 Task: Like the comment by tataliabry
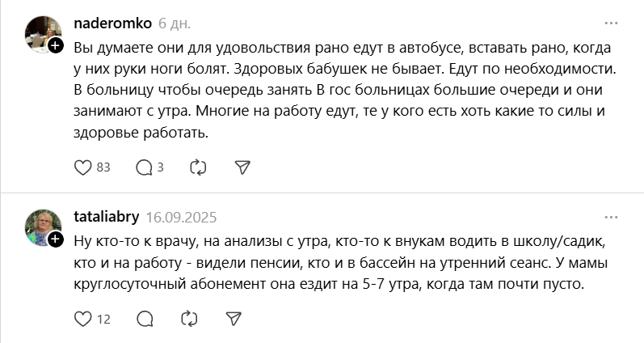(x=82, y=319)
